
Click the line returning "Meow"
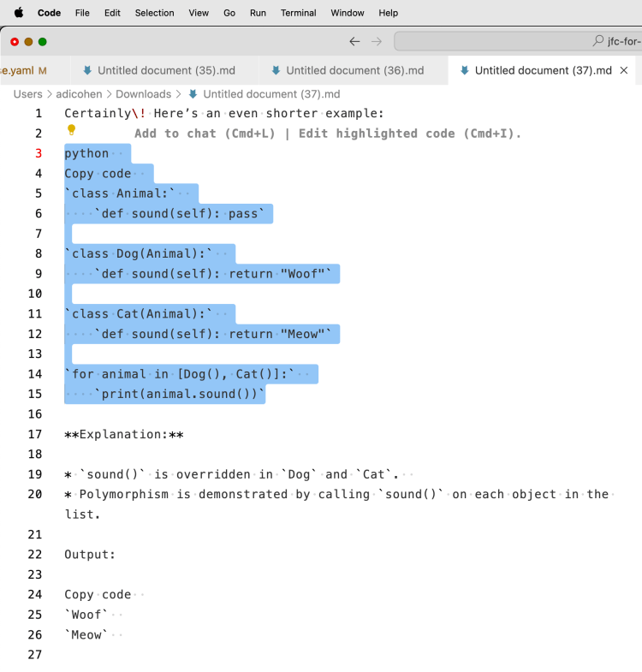pos(213,334)
